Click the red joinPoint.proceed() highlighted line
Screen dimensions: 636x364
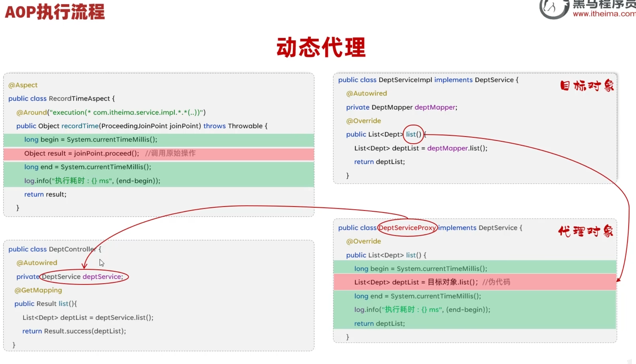tap(110, 153)
